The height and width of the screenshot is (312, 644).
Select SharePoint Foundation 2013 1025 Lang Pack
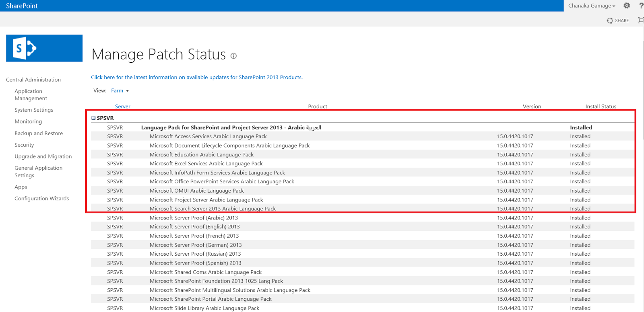[363, 281]
